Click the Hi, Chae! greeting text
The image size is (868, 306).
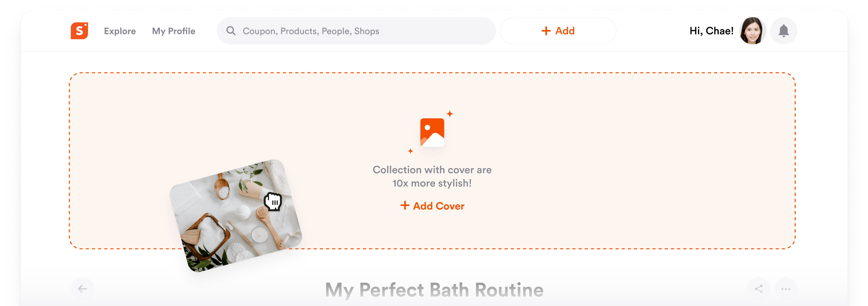point(711,31)
